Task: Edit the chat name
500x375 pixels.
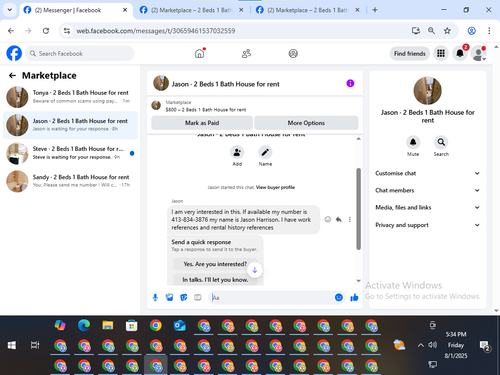Action: click(x=265, y=153)
